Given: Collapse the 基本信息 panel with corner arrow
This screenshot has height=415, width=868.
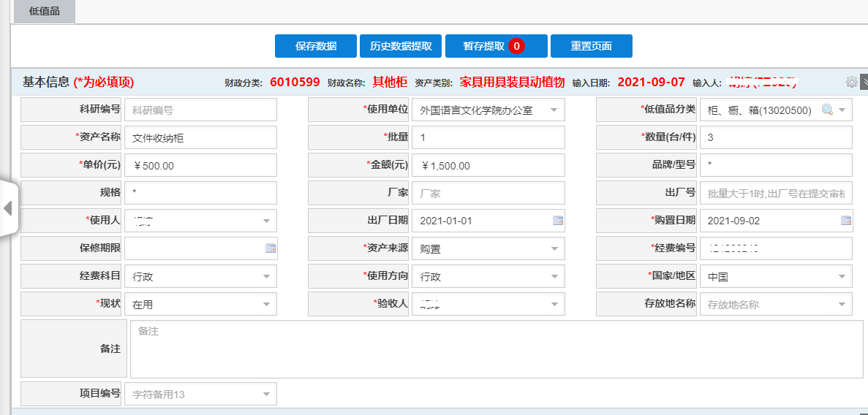Looking at the screenshot, I should coord(864,82).
